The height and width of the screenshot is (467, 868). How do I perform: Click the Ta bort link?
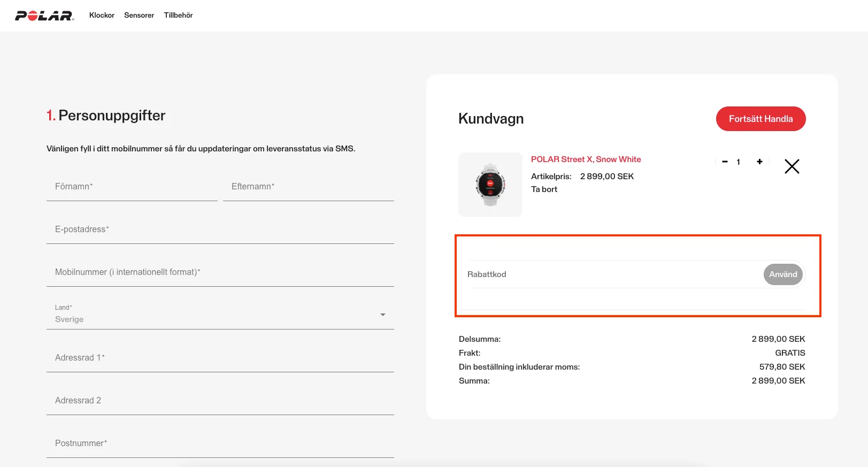[544, 189]
